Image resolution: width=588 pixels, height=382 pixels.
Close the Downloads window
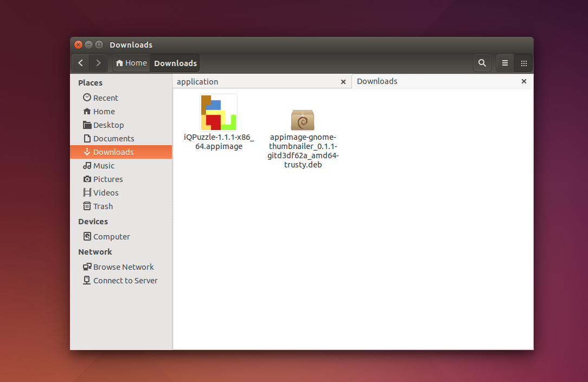point(78,45)
